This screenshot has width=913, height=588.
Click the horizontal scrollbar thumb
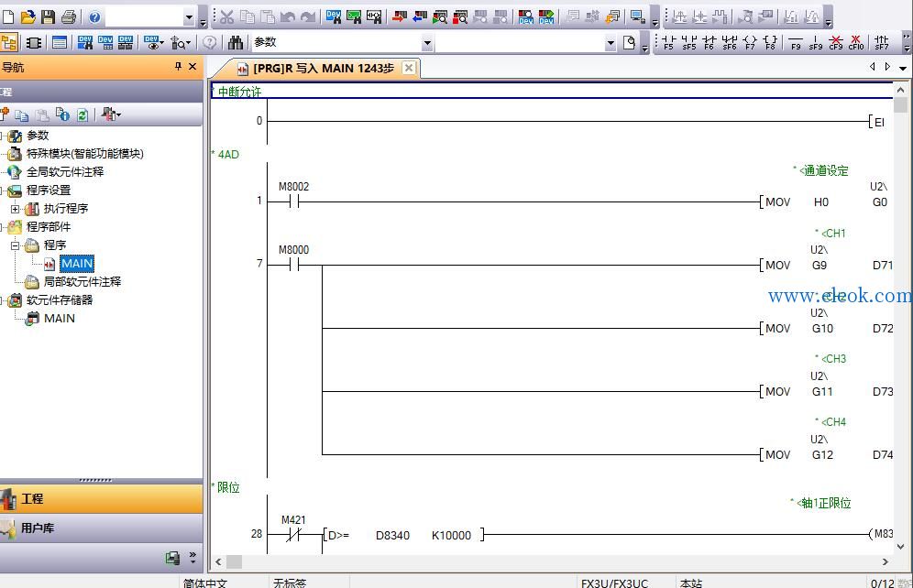234,561
